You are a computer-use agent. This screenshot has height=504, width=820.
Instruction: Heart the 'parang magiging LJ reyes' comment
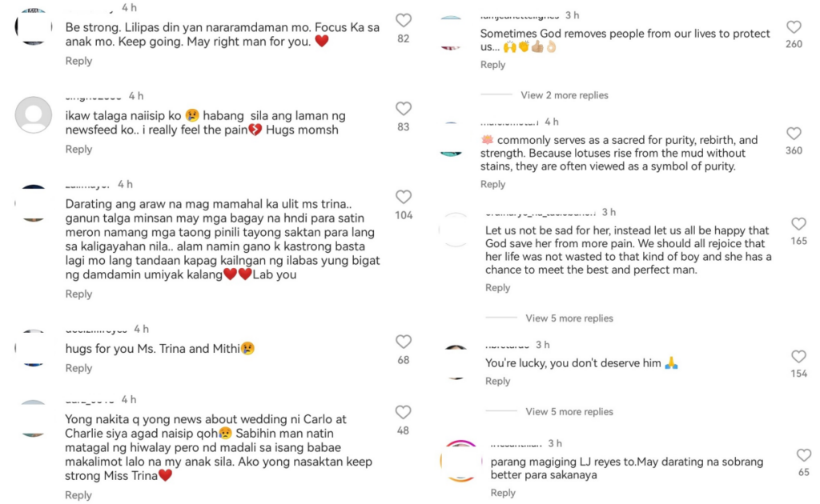tap(803, 455)
